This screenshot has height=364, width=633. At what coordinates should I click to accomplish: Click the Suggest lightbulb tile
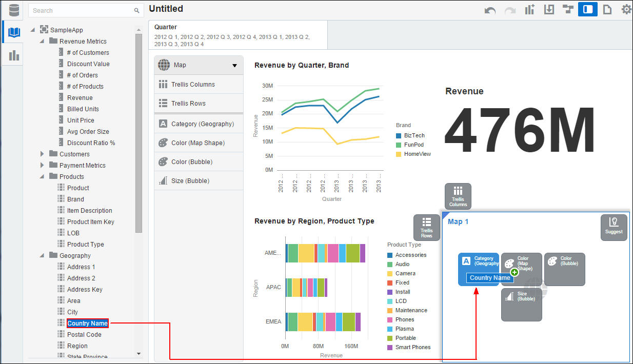tap(614, 228)
